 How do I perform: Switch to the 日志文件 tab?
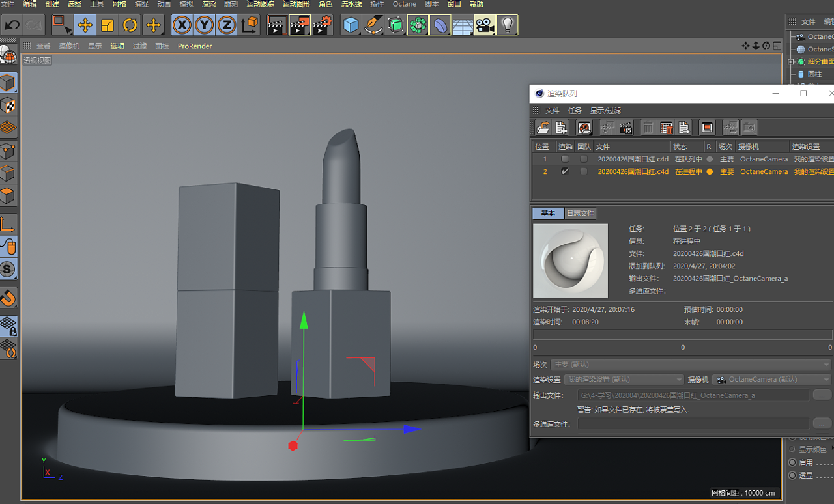click(580, 214)
